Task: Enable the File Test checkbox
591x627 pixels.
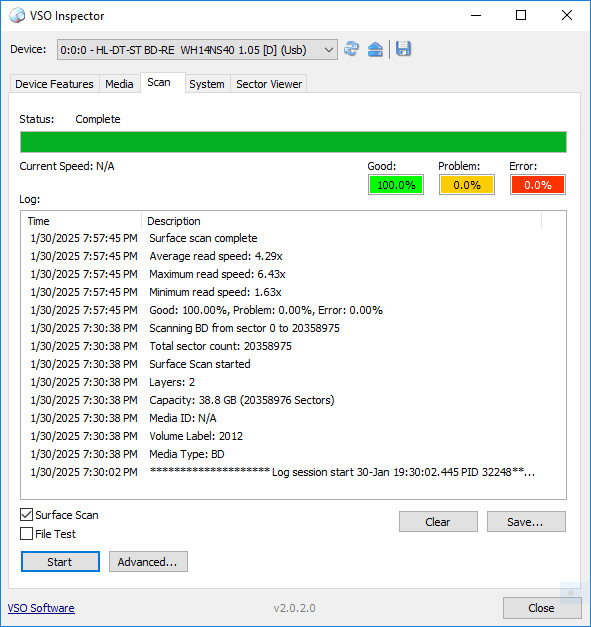Action: tap(26, 533)
